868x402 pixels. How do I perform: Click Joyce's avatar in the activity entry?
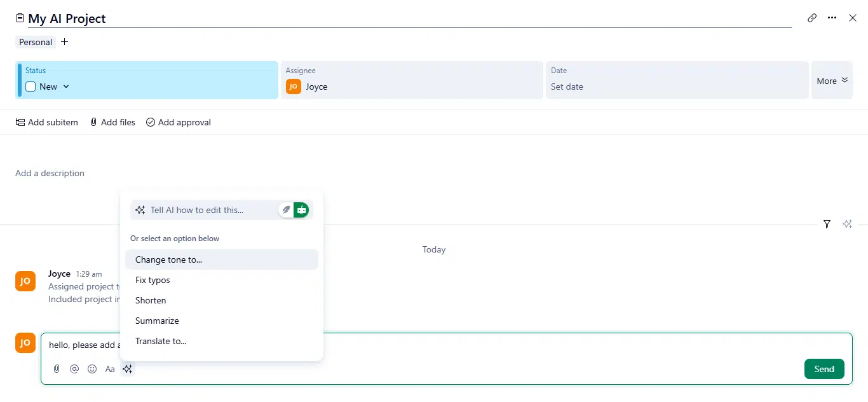tap(25, 281)
